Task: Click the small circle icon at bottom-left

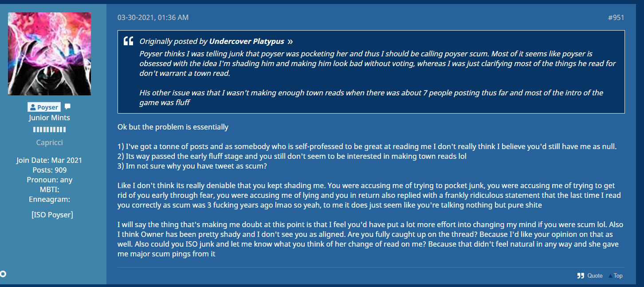Action: [x=3, y=274]
